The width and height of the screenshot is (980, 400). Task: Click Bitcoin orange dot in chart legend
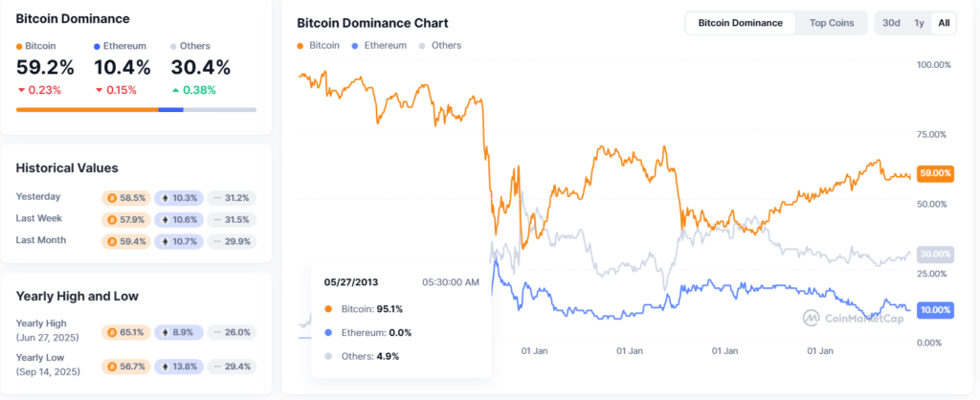301,46
